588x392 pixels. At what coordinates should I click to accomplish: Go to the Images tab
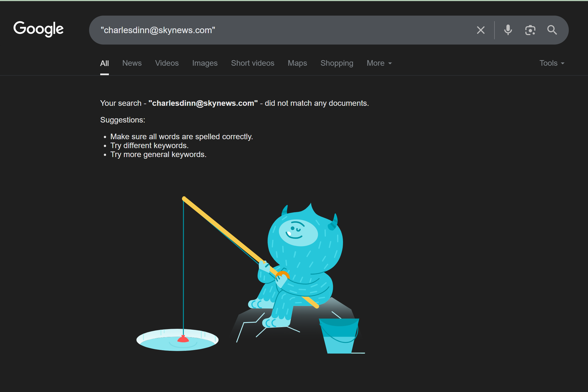205,63
